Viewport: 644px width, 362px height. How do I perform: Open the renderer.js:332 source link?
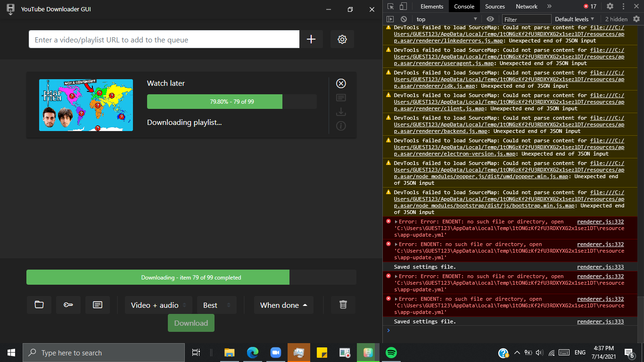click(600, 222)
